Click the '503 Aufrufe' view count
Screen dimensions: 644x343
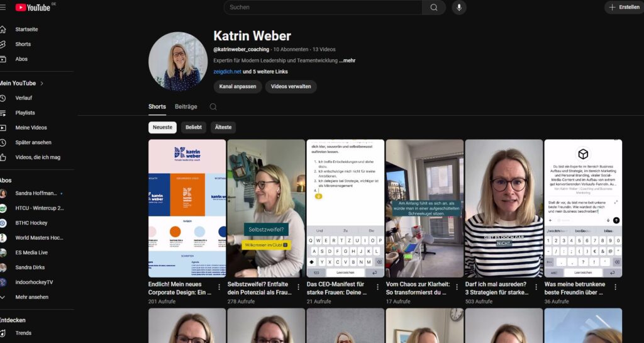coord(479,301)
